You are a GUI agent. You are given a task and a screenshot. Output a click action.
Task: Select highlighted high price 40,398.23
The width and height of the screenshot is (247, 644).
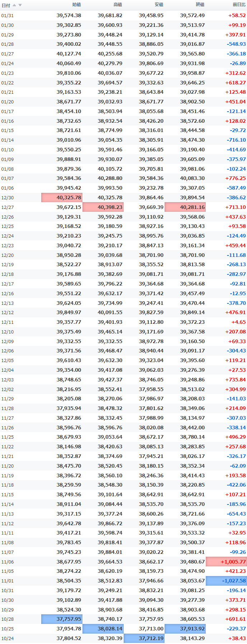(x=103, y=207)
